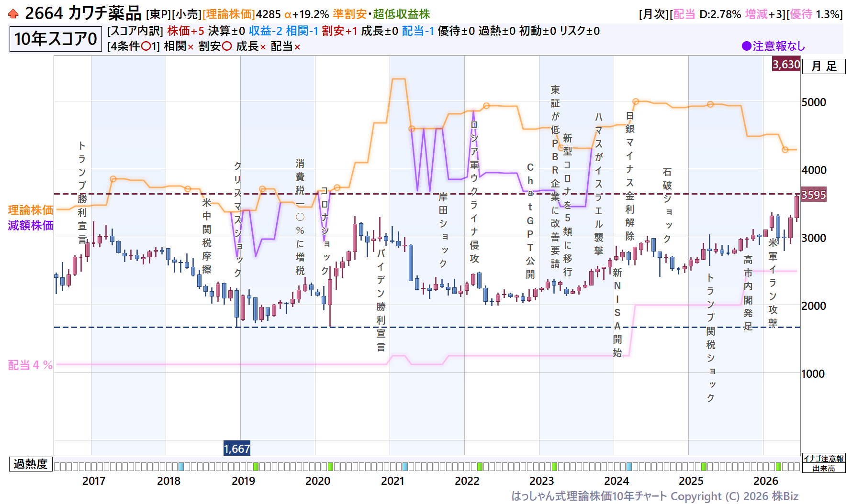Click the 東証が低PBR企業に改善要請 event marker
The width and height of the screenshot is (852, 504).
coord(555,177)
